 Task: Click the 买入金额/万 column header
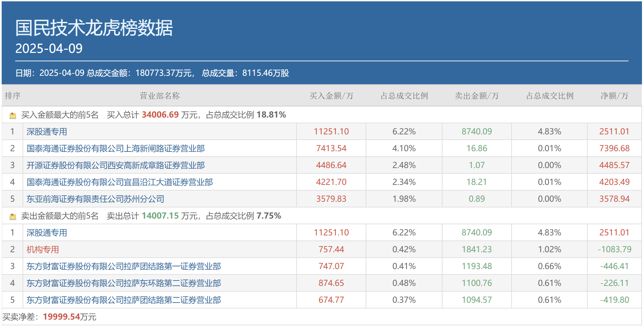[x=331, y=96]
